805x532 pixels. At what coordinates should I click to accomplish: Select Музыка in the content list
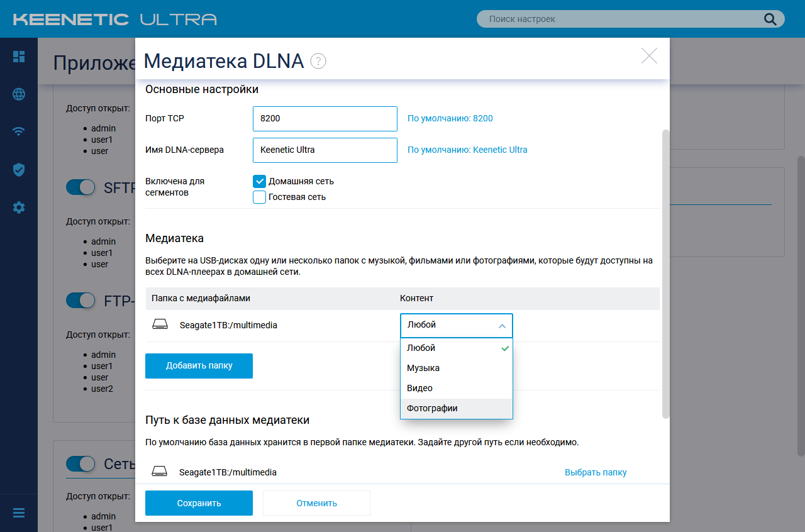click(x=457, y=368)
